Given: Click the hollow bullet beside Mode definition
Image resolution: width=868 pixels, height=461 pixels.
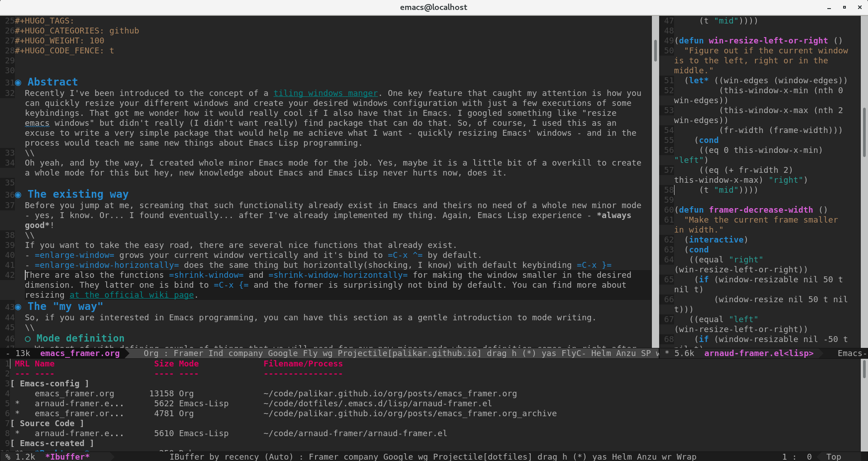Looking at the screenshot, I should [x=28, y=339].
